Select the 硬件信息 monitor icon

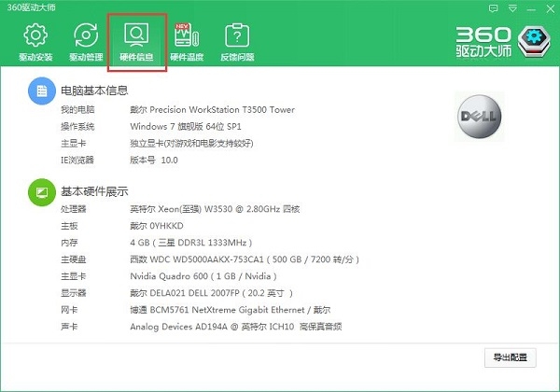coord(136,35)
